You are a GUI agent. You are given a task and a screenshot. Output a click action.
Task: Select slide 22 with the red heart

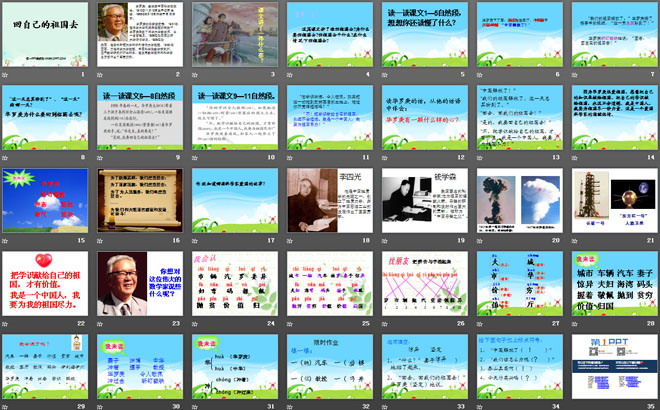(x=44, y=286)
